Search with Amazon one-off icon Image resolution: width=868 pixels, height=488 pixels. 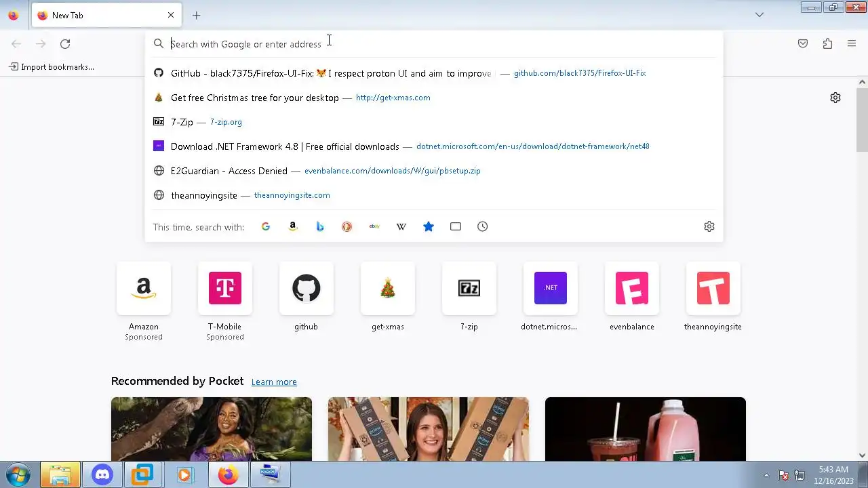click(293, 226)
